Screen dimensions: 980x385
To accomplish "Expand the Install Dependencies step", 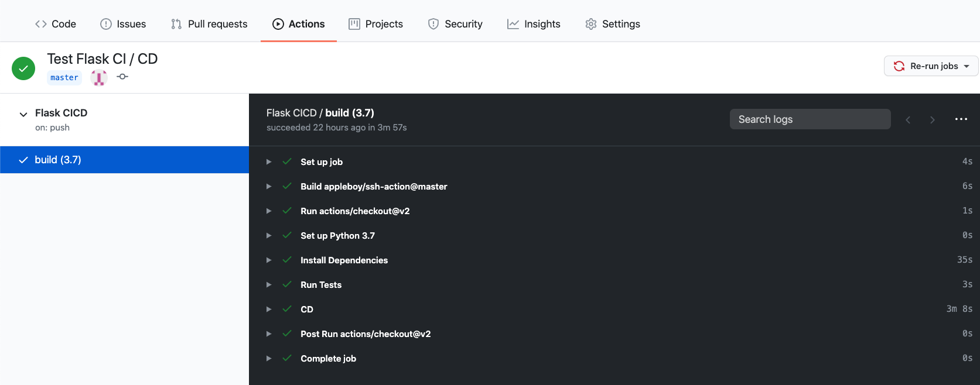I will click(269, 260).
